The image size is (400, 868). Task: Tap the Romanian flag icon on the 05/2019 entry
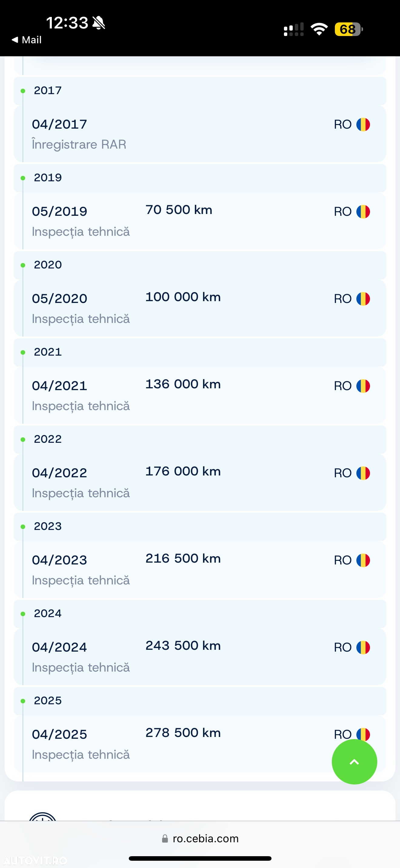click(x=363, y=212)
